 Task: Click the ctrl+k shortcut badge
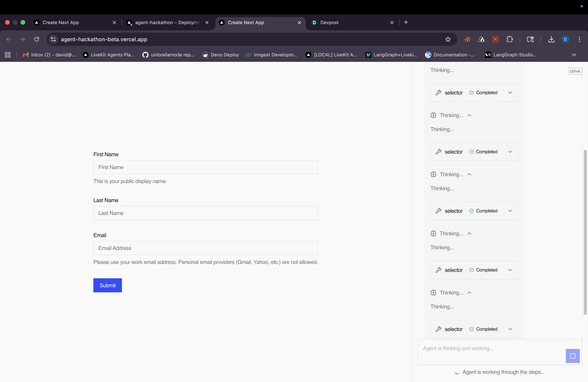click(575, 71)
